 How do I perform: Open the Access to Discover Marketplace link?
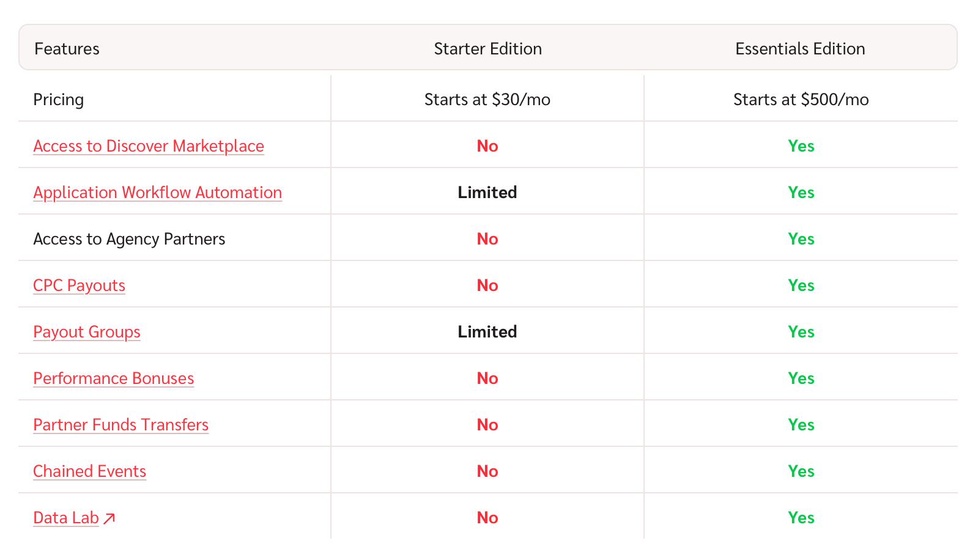[149, 146]
